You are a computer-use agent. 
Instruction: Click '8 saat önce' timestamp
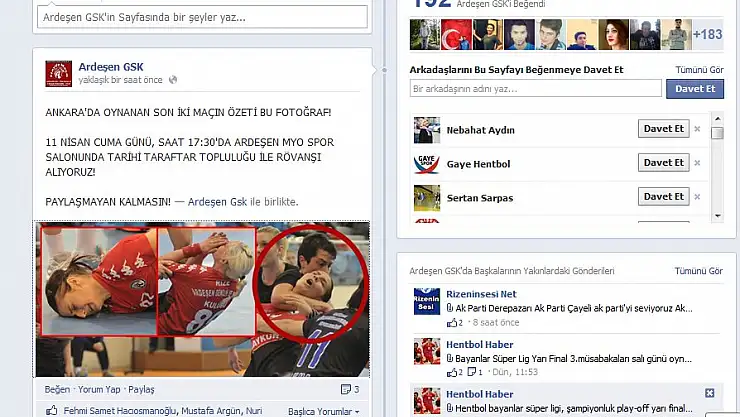click(x=496, y=323)
